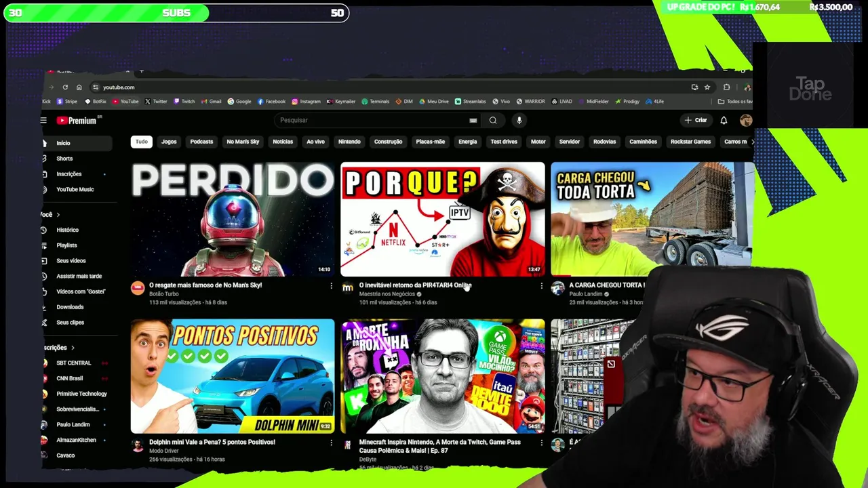Select the Nintendo filter chip
Image resolution: width=868 pixels, height=488 pixels.
349,142
